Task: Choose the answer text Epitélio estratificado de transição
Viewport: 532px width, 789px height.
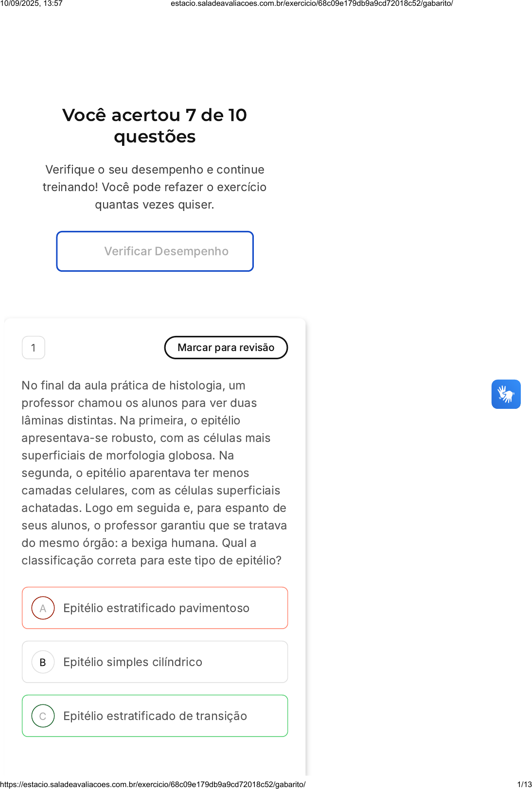Action: [155, 716]
